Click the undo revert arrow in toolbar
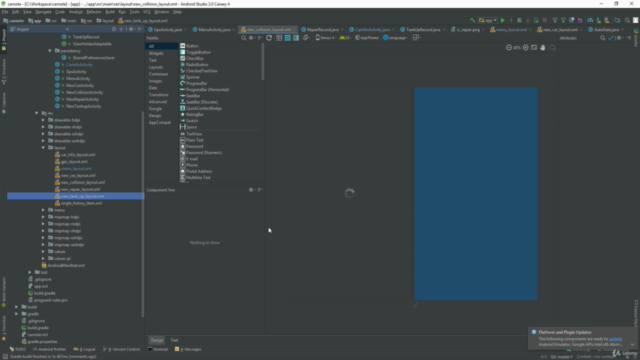Viewport: 640px width, 360px height. (x=580, y=20)
